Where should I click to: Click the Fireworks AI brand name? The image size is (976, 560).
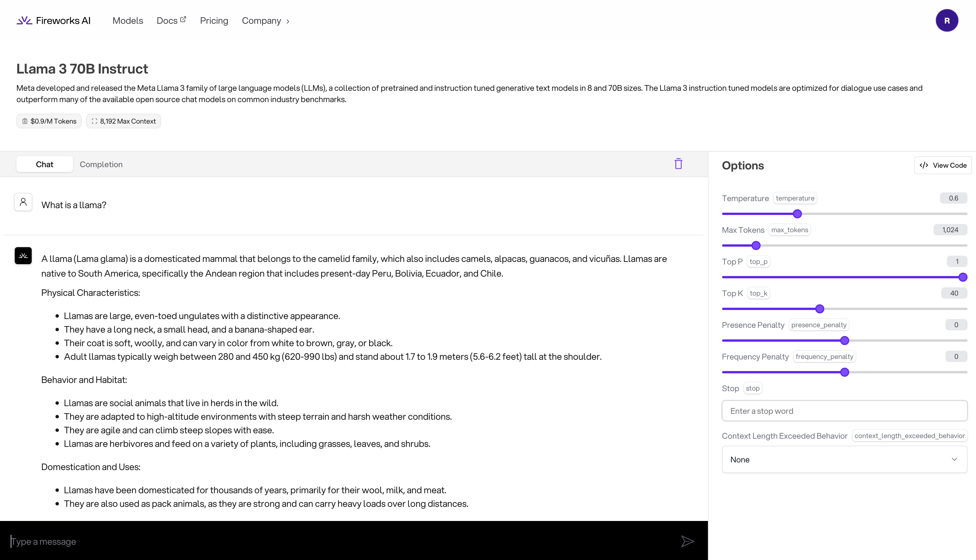pos(63,20)
